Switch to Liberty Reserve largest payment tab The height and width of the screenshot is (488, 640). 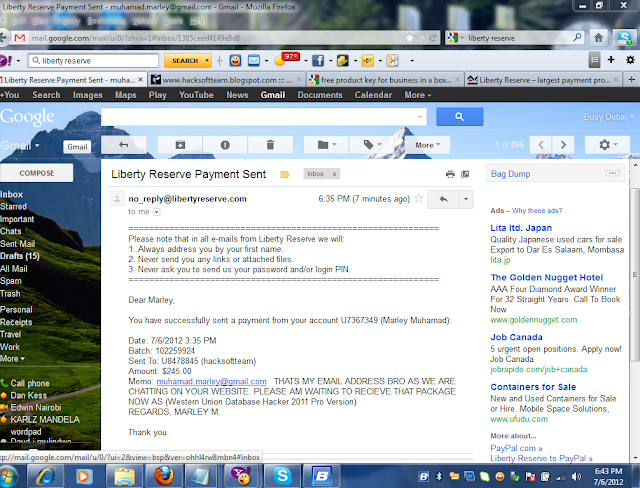[543, 80]
